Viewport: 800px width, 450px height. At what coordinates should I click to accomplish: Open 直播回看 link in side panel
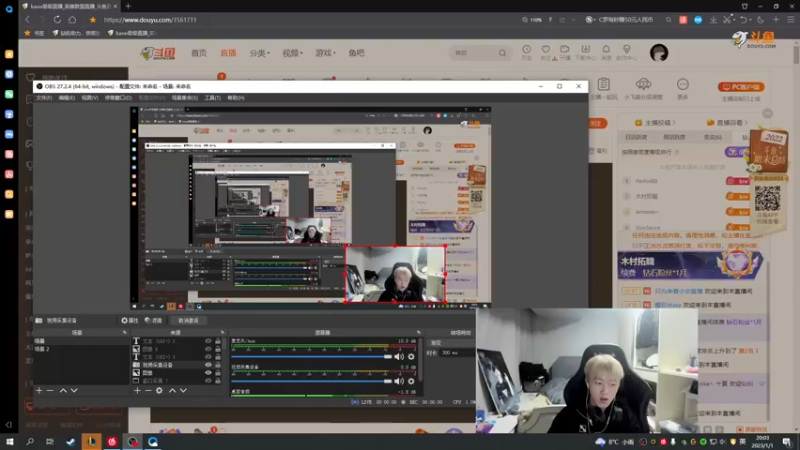point(728,122)
